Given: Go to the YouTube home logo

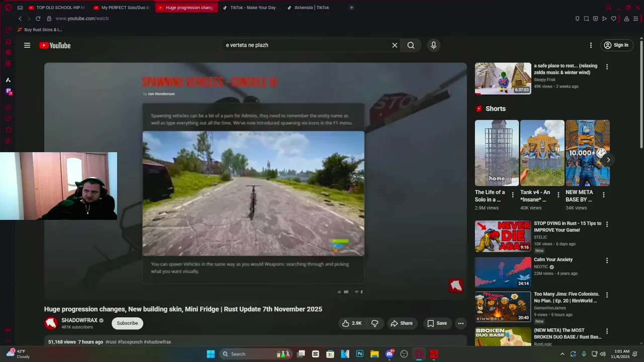Looking at the screenshot, I should 55,45.
